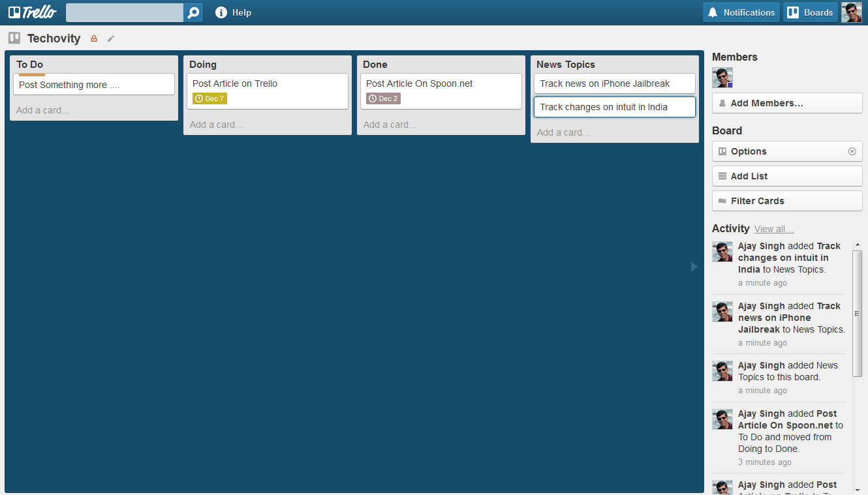Click 'Track changes on intuit in India' in the activity feed

pyautogui.click(x=789, y=258)
